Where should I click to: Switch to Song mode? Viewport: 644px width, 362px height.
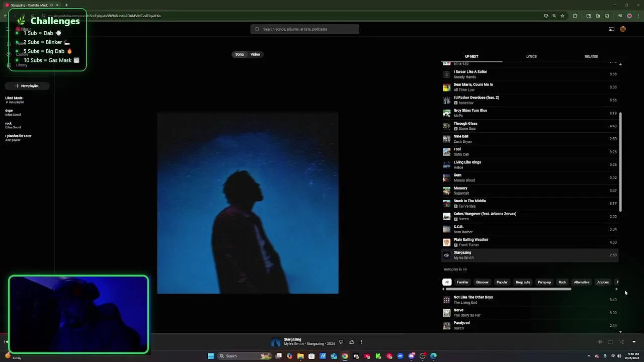click(239, 54)
